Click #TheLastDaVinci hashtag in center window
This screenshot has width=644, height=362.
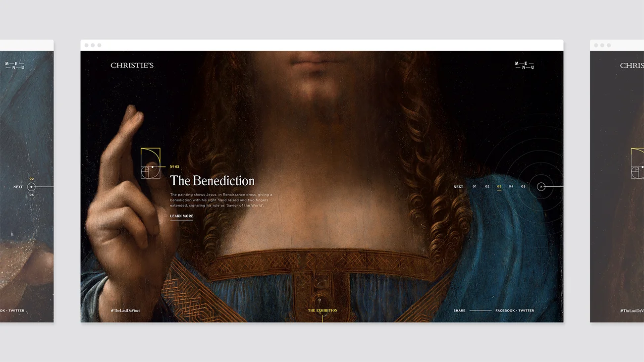(125, 310)
